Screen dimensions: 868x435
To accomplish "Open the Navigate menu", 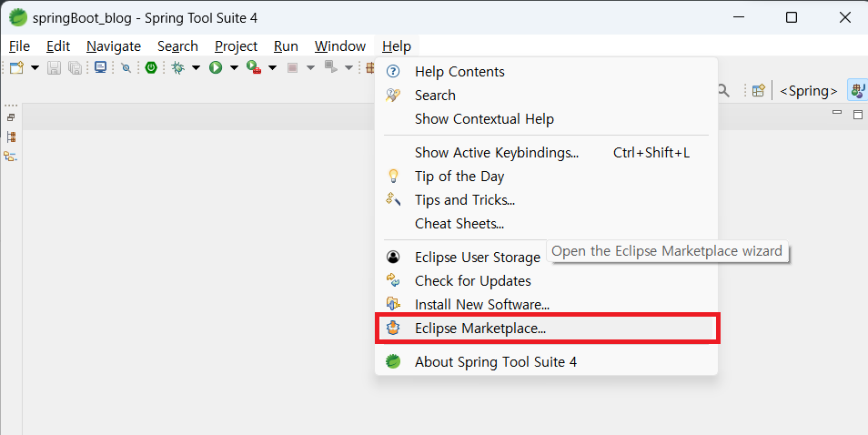I will (114, 46).
